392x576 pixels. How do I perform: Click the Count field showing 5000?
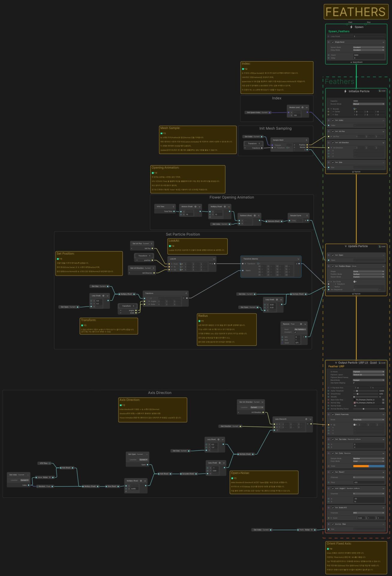point(369,55)
